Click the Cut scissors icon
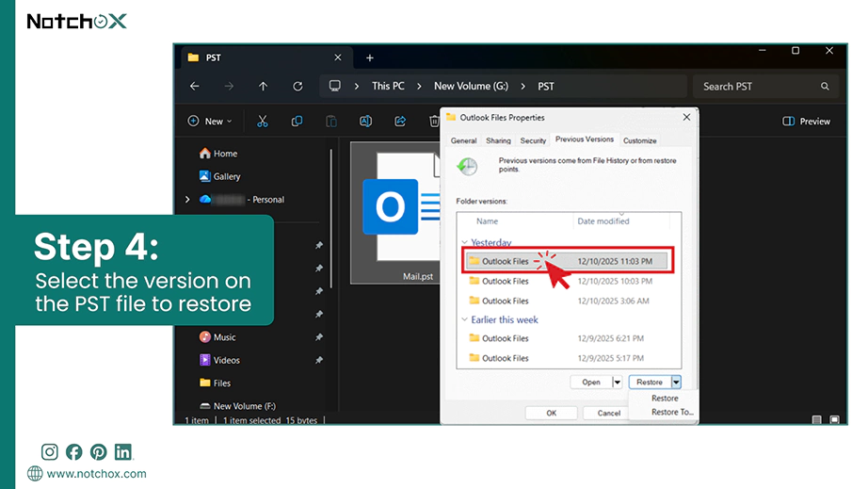The image size is (868, 489). 263,122
